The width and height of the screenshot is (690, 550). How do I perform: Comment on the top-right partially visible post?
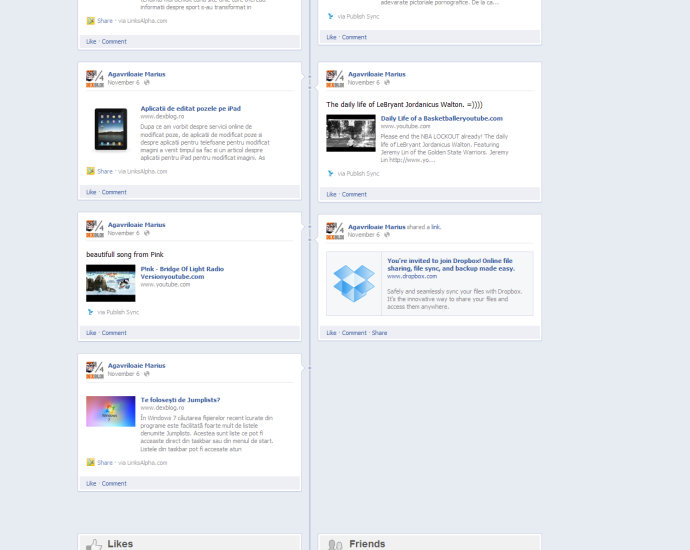[354, 37]
